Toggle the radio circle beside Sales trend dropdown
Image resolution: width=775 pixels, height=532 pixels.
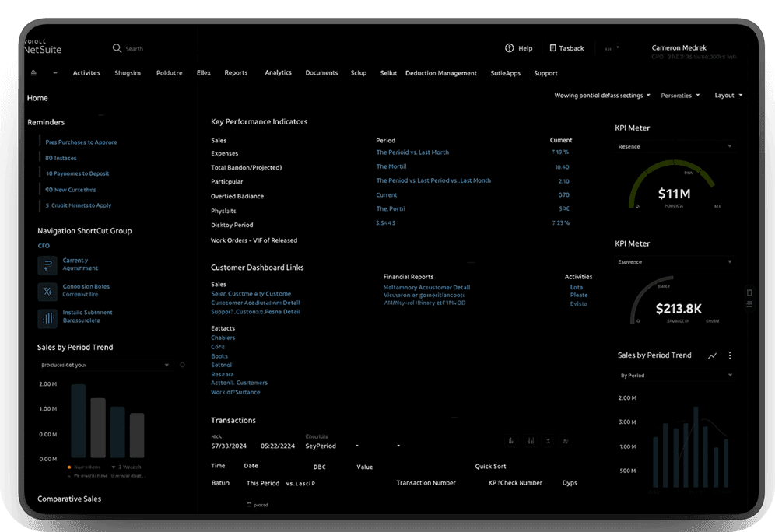click(x=182, y=365)
